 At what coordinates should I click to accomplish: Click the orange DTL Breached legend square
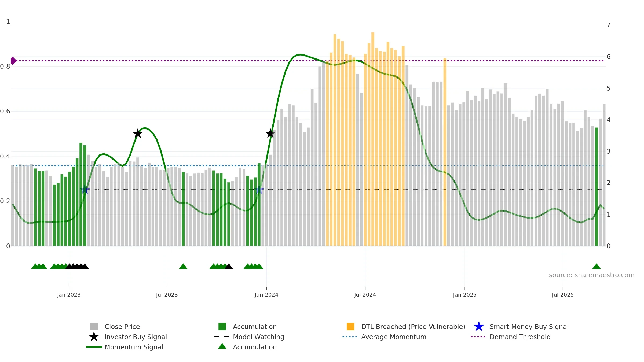click(350, 327)
